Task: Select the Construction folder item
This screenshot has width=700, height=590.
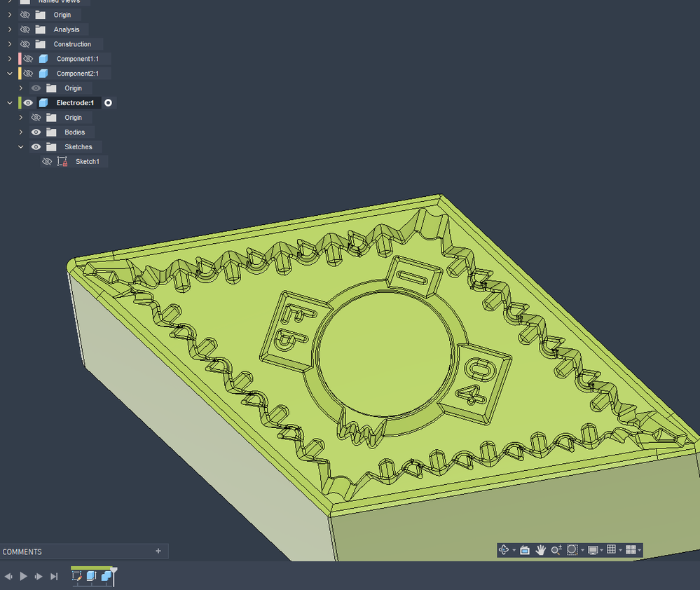Action: (72, 44)
